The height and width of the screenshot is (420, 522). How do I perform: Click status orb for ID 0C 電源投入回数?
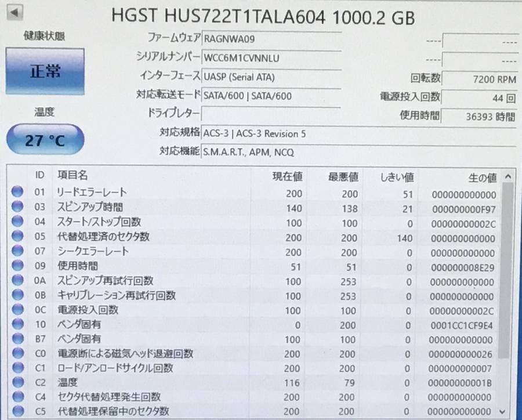click(17, 309)
